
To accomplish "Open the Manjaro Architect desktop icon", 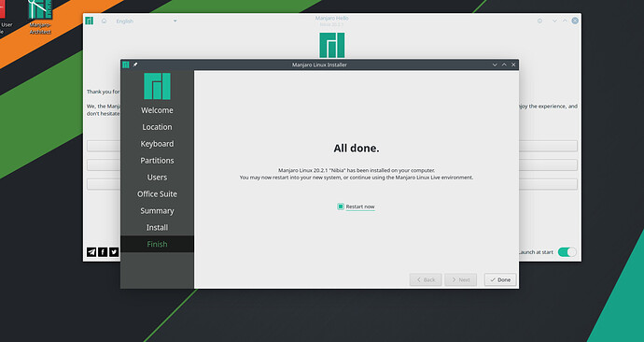I will [x=40, y=17].
